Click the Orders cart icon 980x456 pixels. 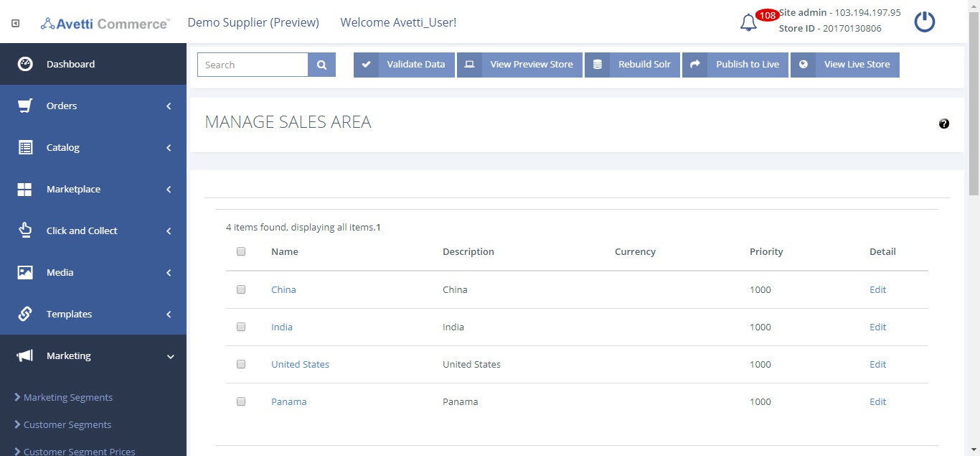coord(25,106)
